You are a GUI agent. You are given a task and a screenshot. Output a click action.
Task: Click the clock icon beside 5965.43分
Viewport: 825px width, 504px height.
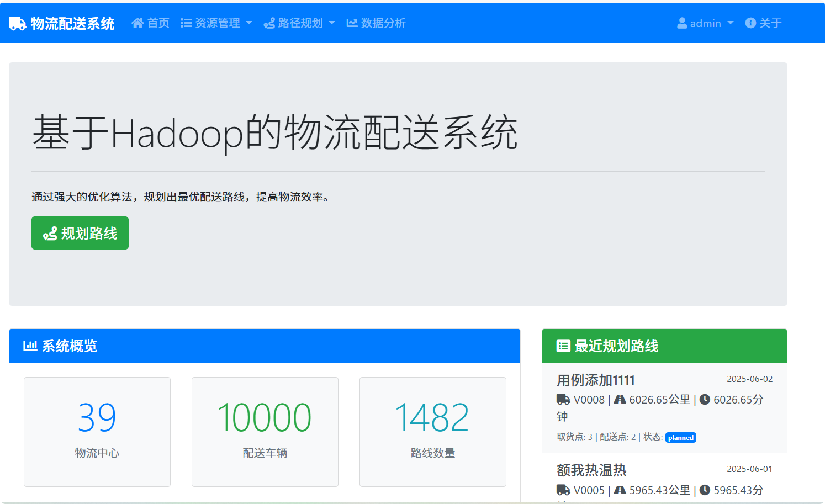[x=705, y=490]
